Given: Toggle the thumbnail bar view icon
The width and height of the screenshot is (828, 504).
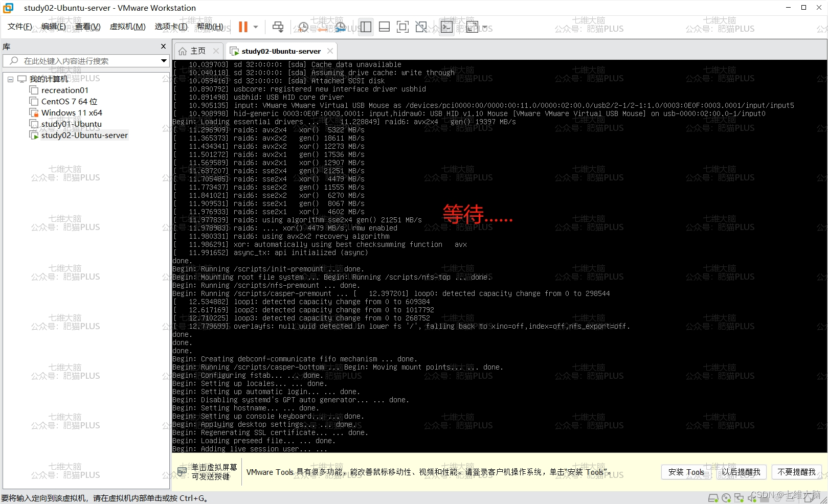Looking at the screenshot, I should (x=385, y=27).
